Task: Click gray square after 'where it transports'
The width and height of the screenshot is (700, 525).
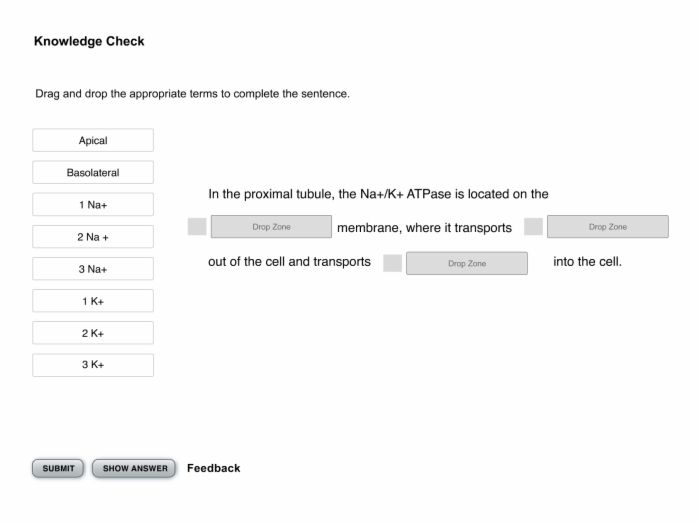Action: [533, 226]
